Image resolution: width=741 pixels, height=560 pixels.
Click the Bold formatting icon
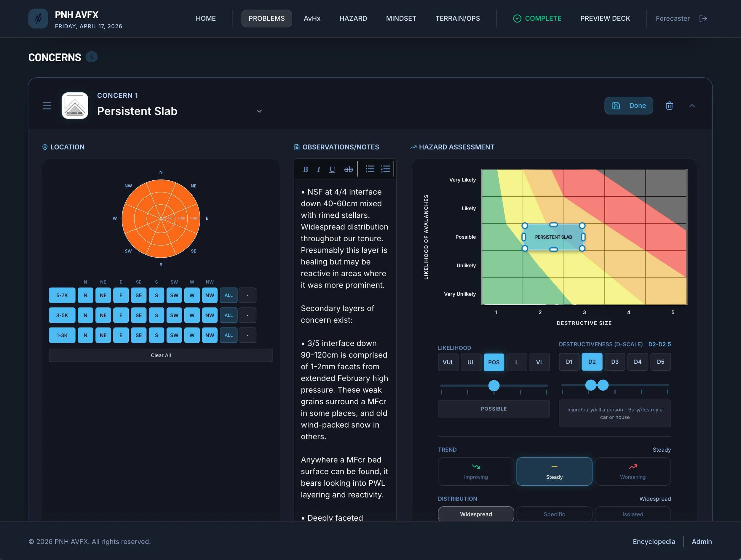pyautogui.click(x=306, y=169)
